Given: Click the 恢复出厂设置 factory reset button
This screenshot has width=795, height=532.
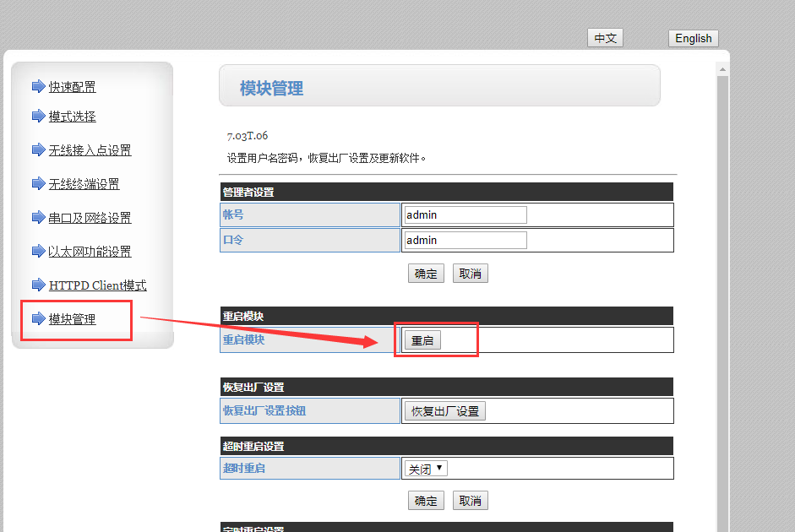Looking at the screenshot, I should [x=444, y=411].
